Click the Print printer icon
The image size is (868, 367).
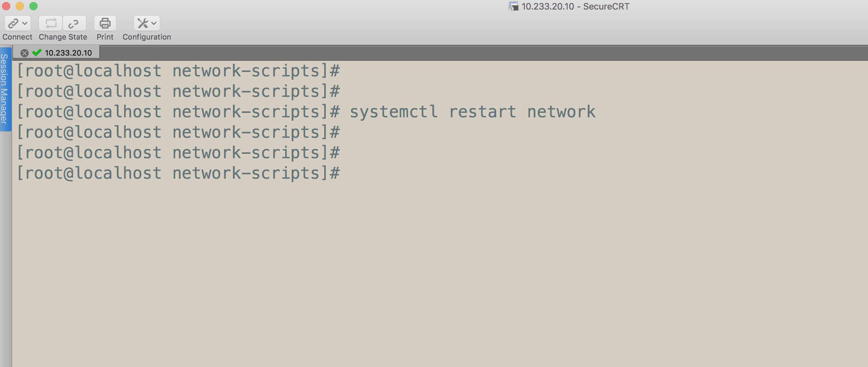pyautogui.click(x=105, y=24)
